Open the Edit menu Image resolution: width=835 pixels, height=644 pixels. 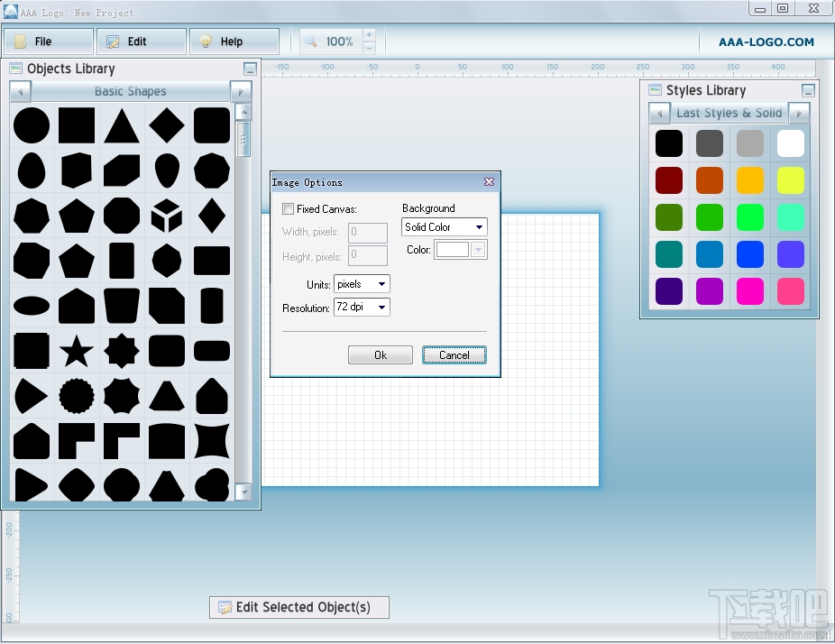point(142,41)
